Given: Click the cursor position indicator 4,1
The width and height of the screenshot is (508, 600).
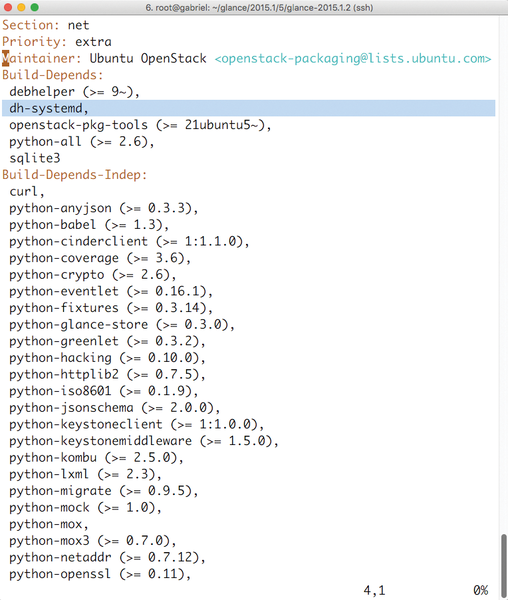Looking at the screenshot, I should 374,590.
